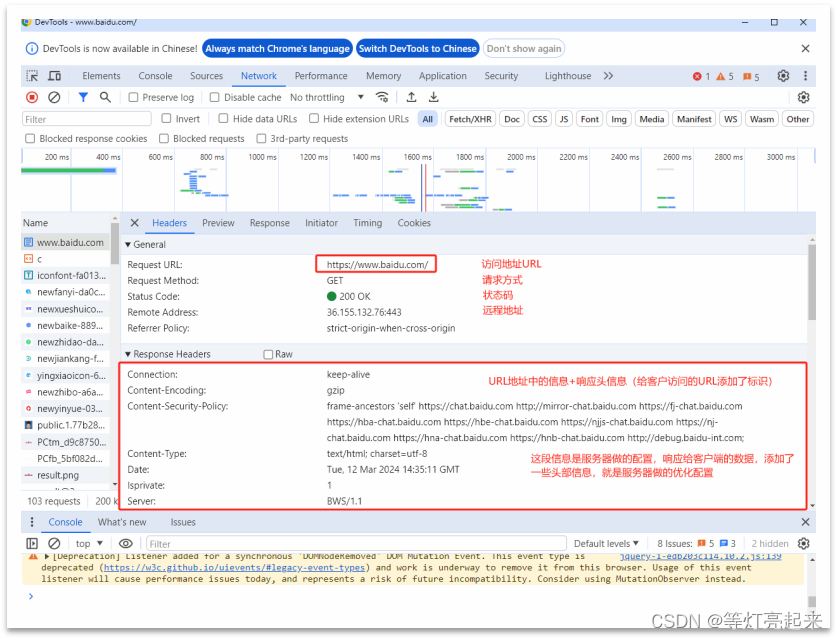
Task: Open network panel settings gear
Action: pos(803,97)
